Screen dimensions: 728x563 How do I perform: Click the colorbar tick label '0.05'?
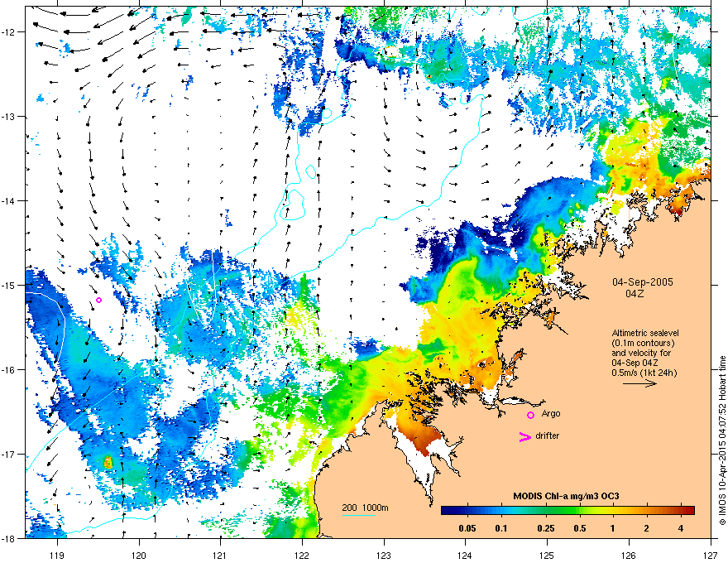(467, 528)
